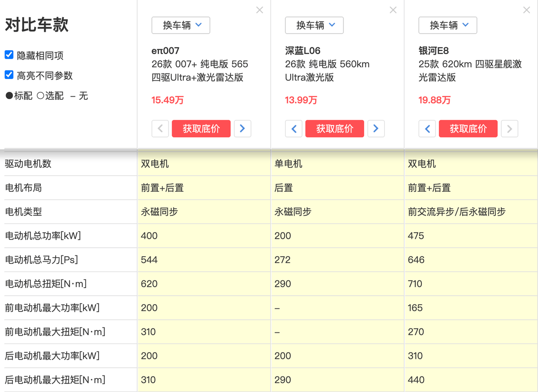Open the 换车辆 dropdown for eπ007
The width and height of the screenshot is (538, 392).
[x=181, y=26]
